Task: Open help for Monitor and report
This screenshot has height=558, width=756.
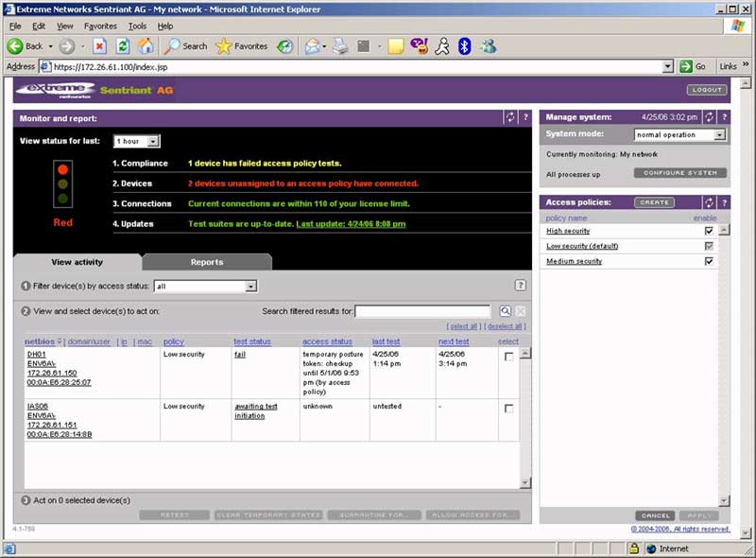Action: [525, 117]
